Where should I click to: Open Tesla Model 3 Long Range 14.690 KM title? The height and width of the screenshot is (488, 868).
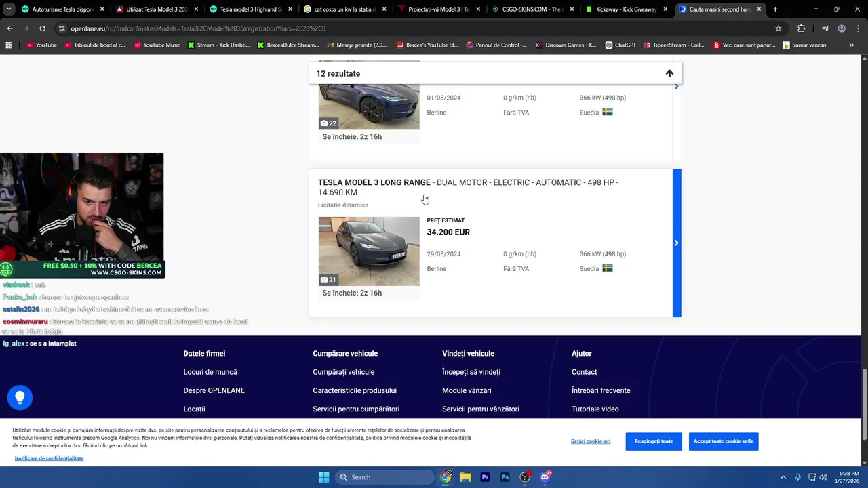468,187
